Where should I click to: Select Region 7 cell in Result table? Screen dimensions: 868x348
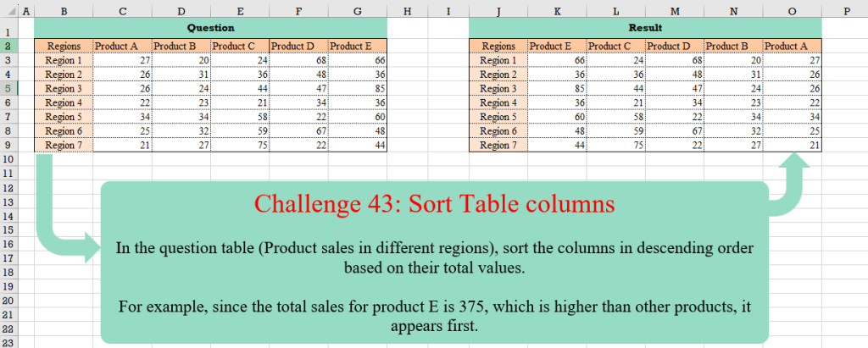(498, 145)
